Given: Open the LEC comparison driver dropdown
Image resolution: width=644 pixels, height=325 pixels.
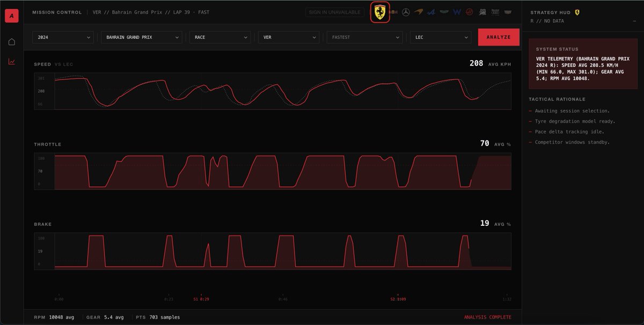Looking at the screenshot, I should tap(441, 37).
